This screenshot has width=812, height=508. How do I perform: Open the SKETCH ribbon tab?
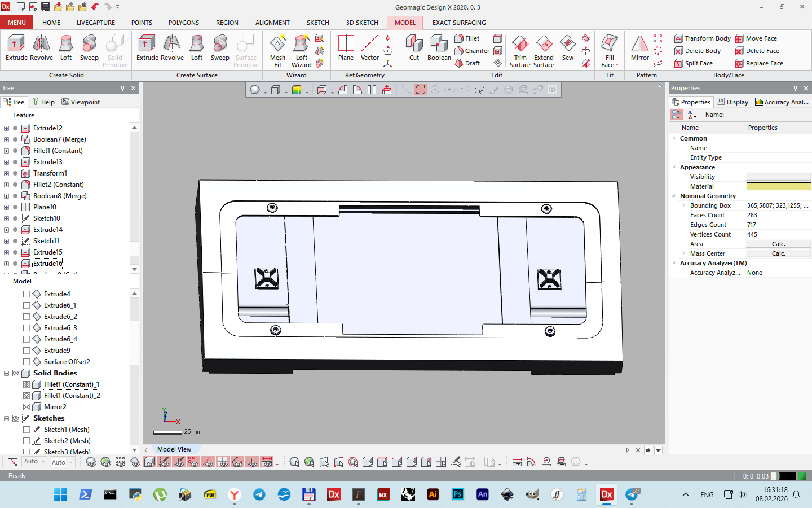(318, 23)
